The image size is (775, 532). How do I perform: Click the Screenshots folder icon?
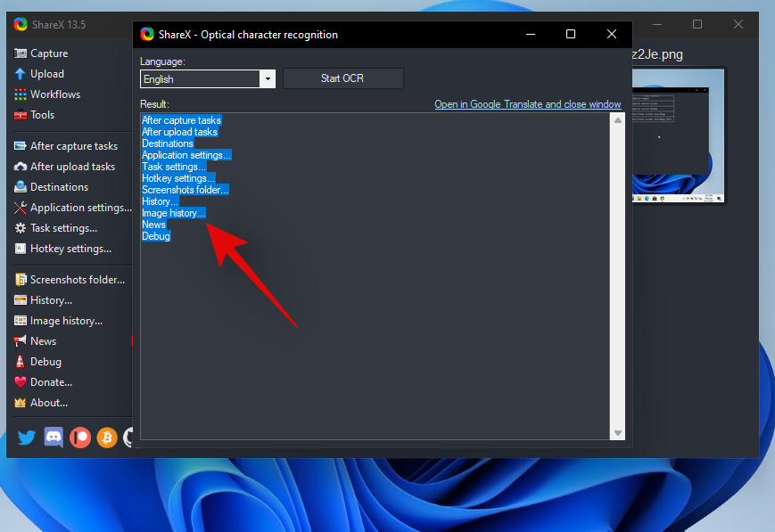(21, 280)
